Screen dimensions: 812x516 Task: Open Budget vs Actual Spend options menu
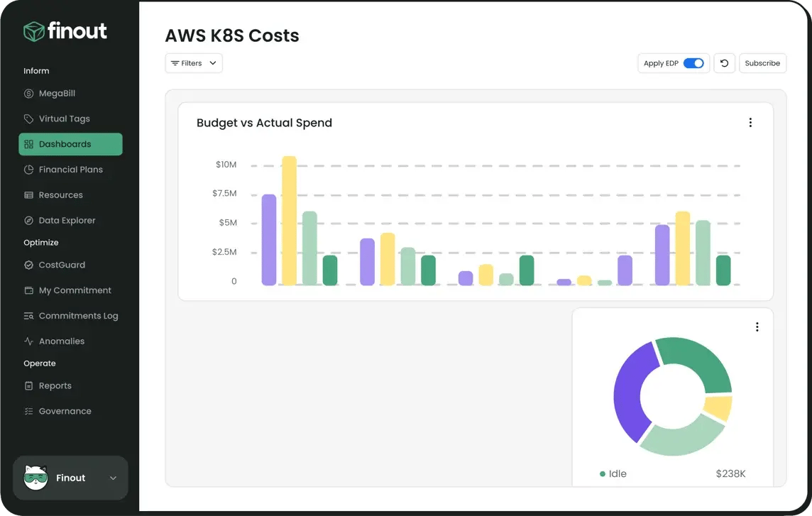click(750, 123)
